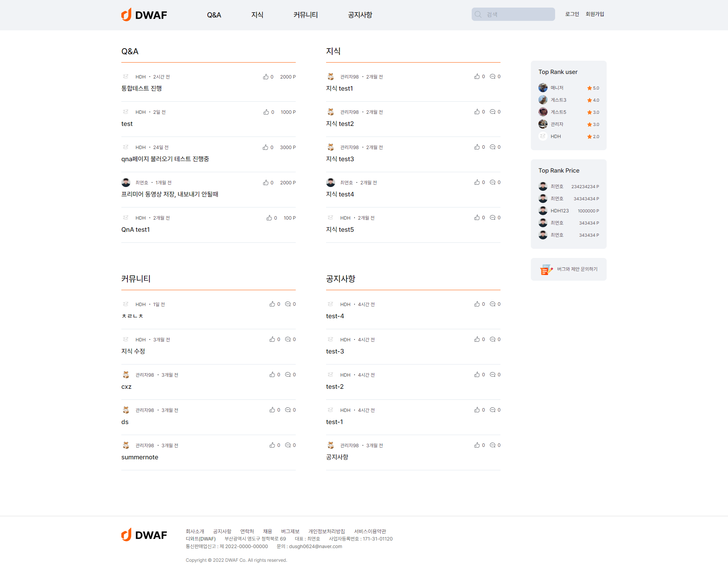Click thumbs-up icon on 통합테스트 진행 post
The height and width of the screenshot is (583, 728).
pos(265,77)
